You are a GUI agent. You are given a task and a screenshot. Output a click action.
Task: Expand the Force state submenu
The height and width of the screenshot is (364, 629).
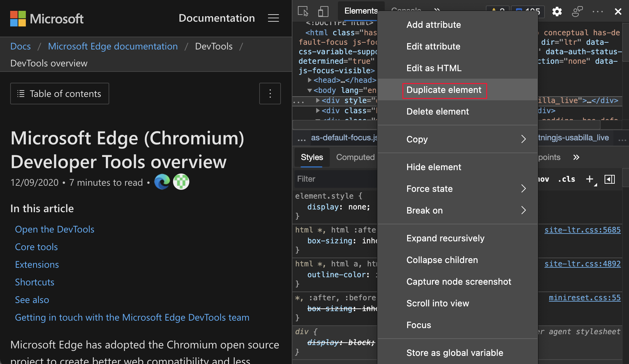click(430, 189)
